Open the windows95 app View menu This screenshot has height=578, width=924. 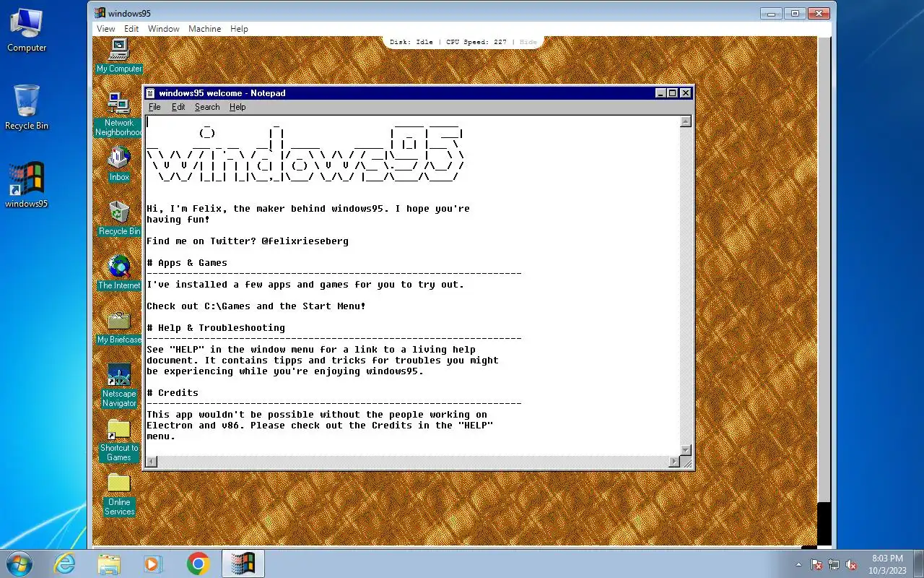pyautogui.click(x=106, y=29)
